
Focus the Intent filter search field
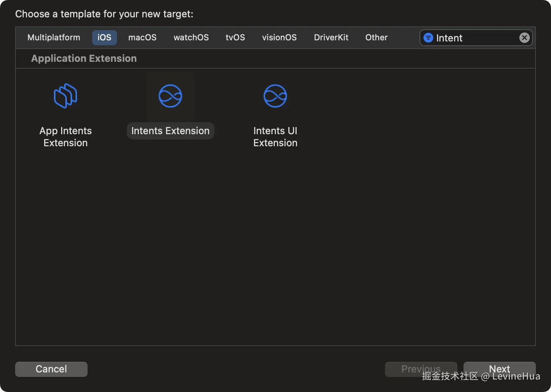point(476,38)
